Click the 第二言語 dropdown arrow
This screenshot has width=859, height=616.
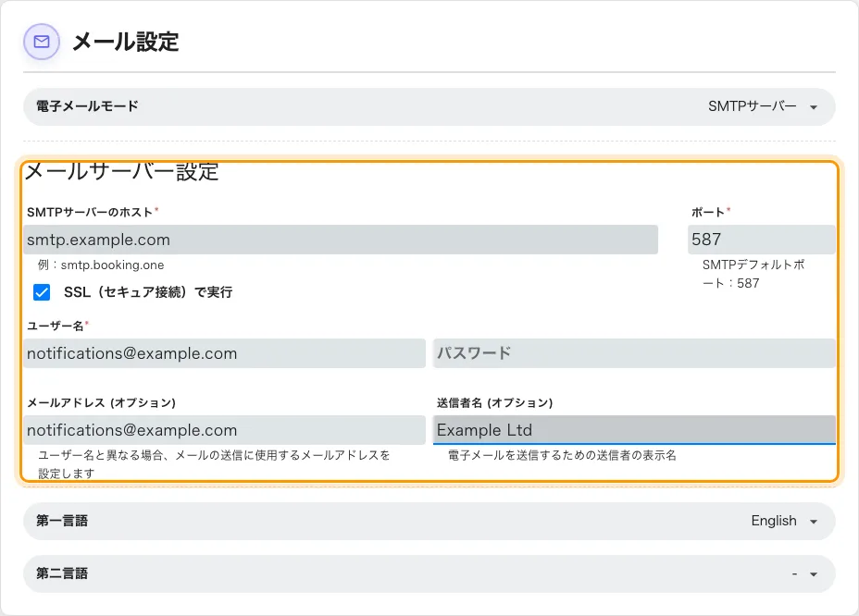(814, 574)
